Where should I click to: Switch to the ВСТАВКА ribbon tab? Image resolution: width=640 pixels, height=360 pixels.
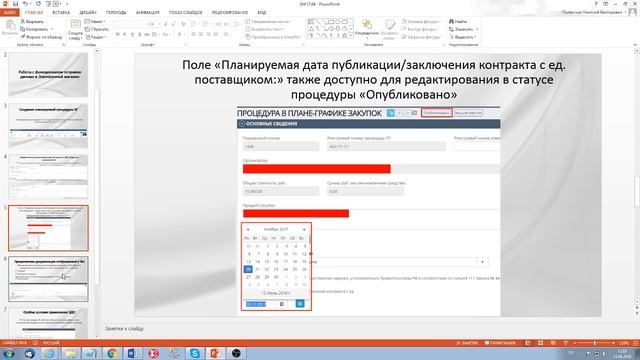pyautogui.click(x=61, y=12)
